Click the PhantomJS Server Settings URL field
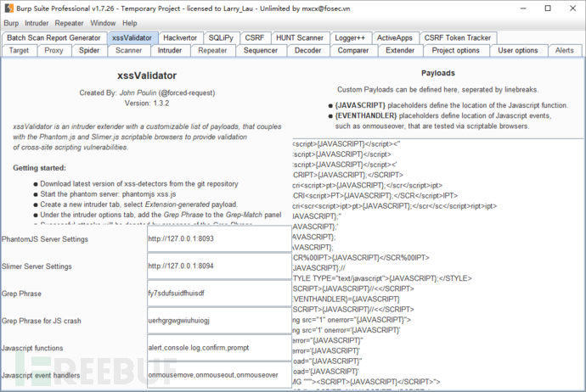Screen dimensions: 586x392 (x=219, y=238)
